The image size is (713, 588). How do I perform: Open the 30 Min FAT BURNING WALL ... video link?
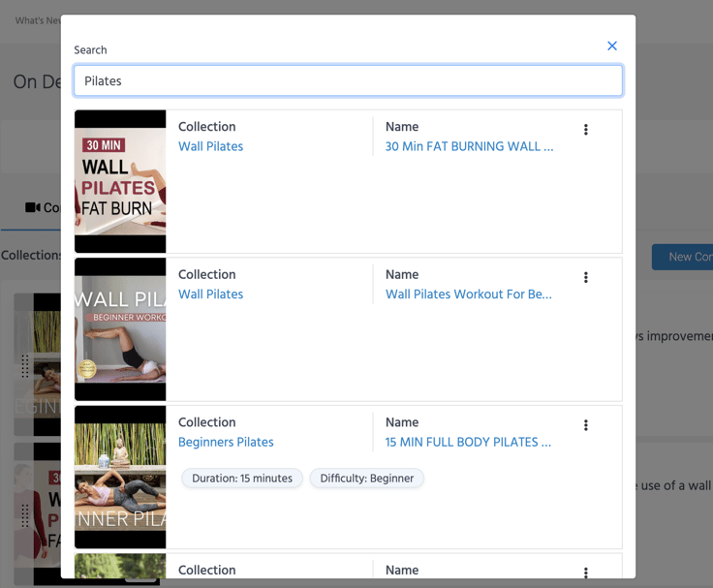pyautogui.click(x=469, y=146)
